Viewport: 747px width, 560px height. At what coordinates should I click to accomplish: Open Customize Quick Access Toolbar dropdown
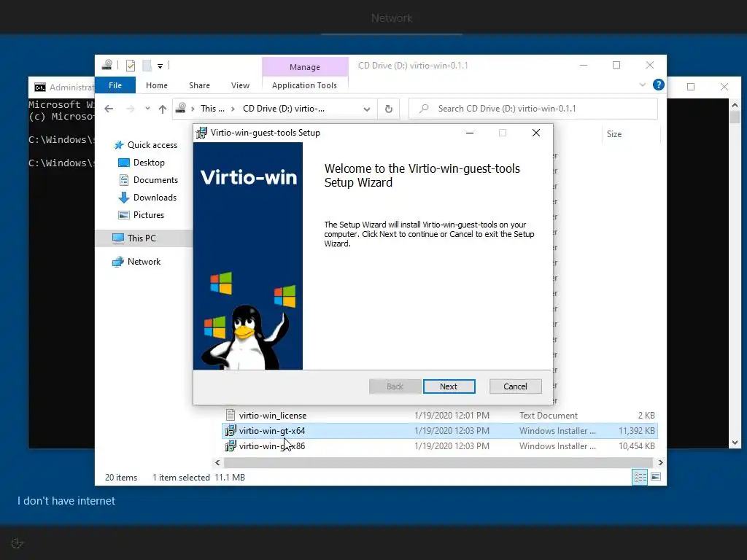click(x=160, y=66)
